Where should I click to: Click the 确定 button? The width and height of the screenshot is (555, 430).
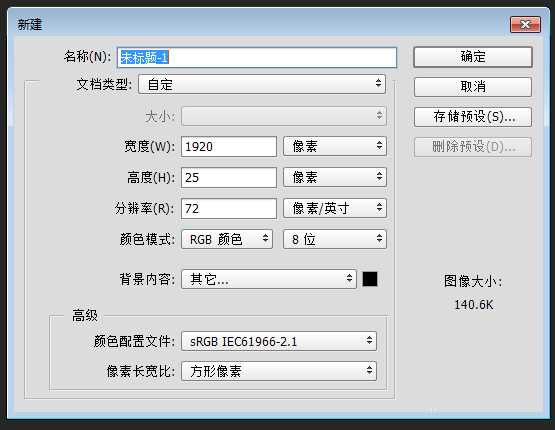click(473, 57)
